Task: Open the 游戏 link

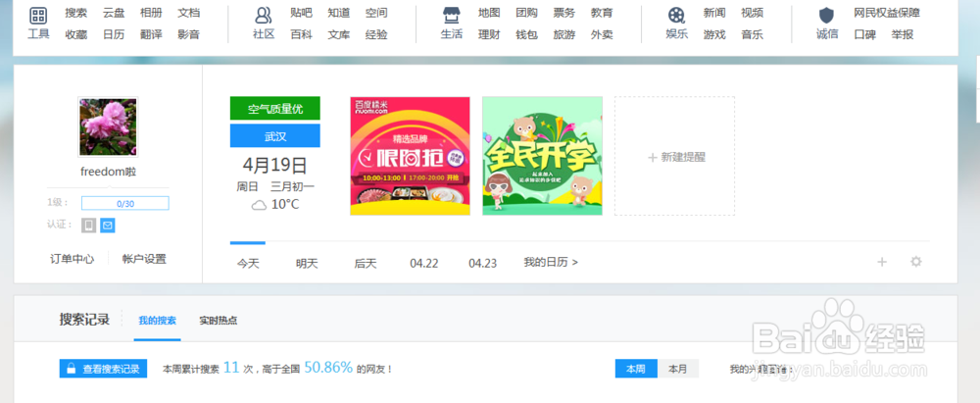Action: pyautogui.click(x=714, y=34)
